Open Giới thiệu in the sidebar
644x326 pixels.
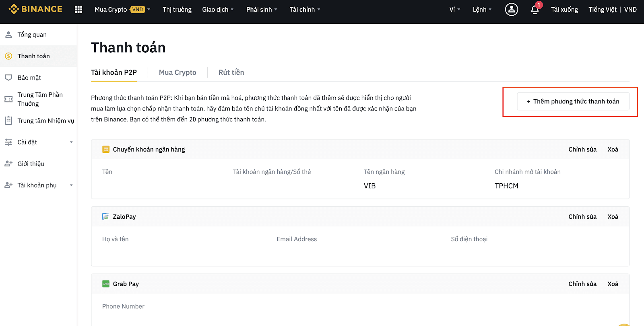pos(38,164)
